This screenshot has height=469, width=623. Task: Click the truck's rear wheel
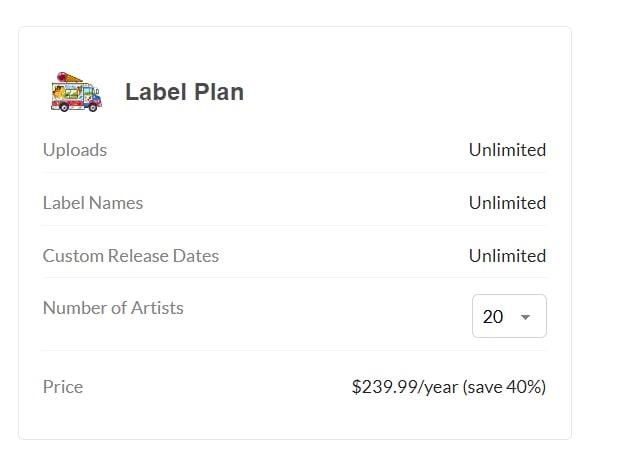click(64, 107)
